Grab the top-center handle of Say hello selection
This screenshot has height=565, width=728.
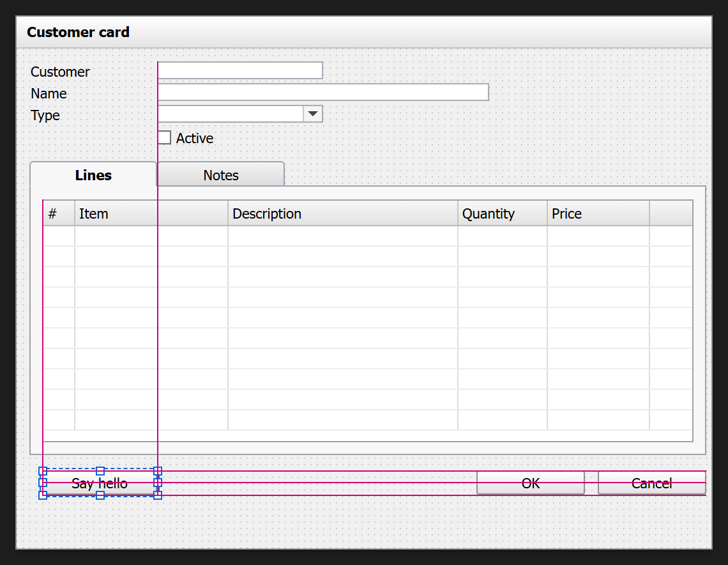[x=100, y=470]
